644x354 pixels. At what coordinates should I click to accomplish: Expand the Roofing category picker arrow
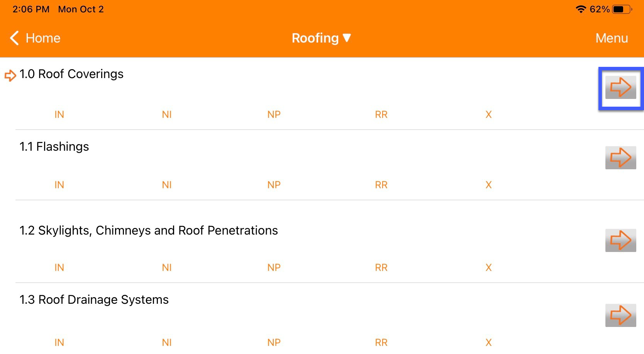point(346,38)
